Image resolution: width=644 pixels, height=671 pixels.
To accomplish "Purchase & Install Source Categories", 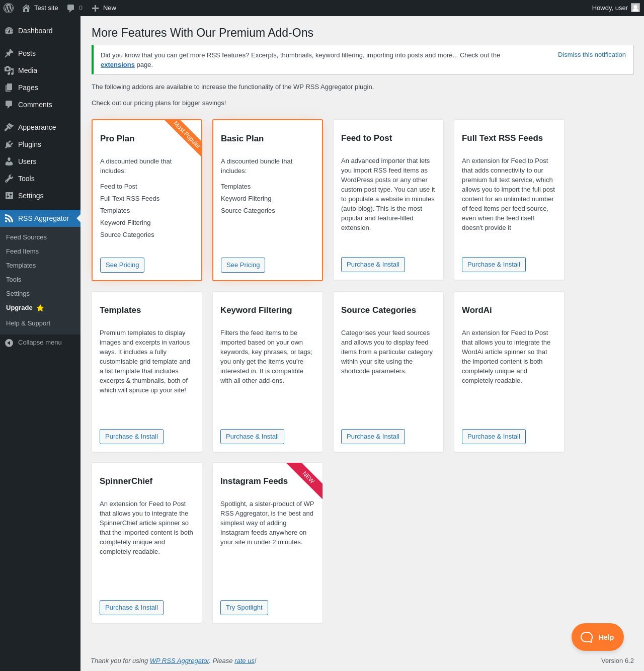I will click(x=373, y=437).
